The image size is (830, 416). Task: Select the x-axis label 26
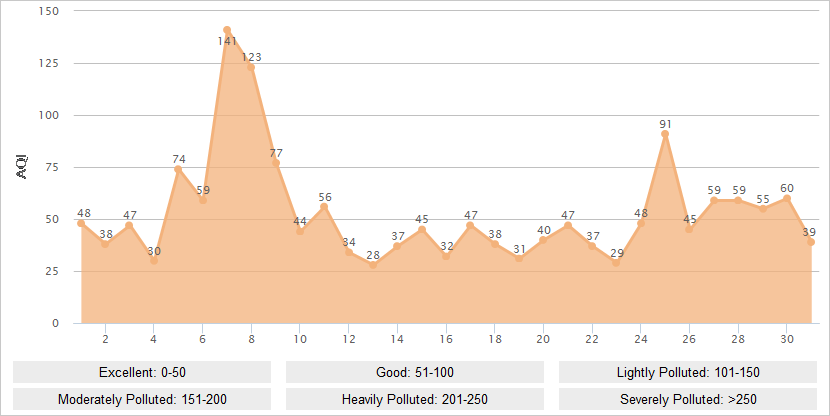[689, 339]
